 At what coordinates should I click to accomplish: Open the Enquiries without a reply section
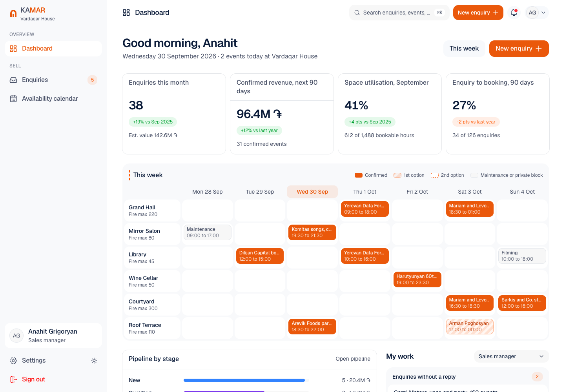coord(467,377)
